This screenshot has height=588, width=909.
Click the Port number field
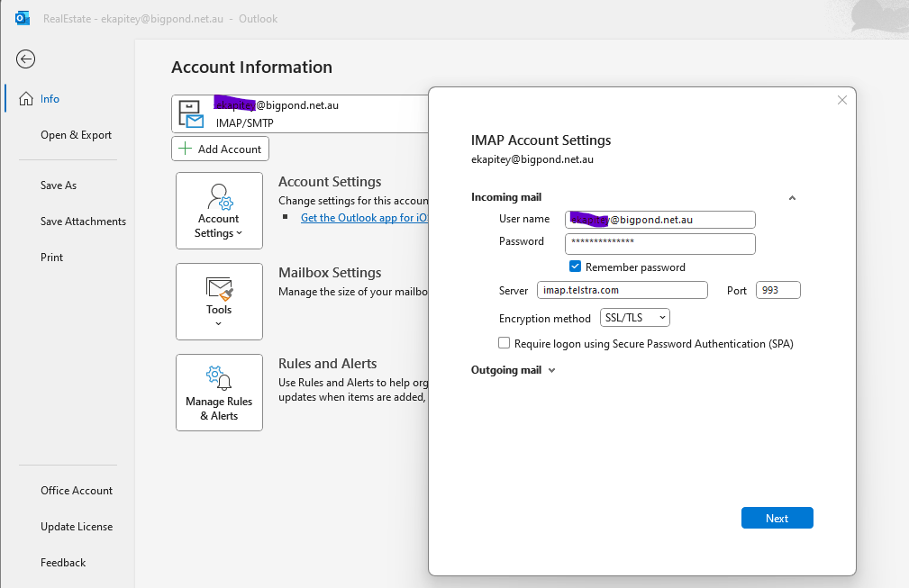coord(777,290)
